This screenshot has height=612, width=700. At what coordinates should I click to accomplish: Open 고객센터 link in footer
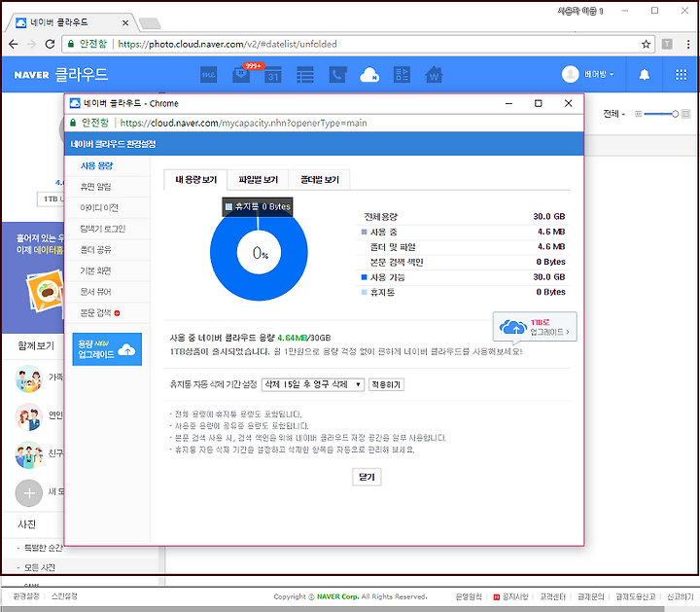coord(552,596)
